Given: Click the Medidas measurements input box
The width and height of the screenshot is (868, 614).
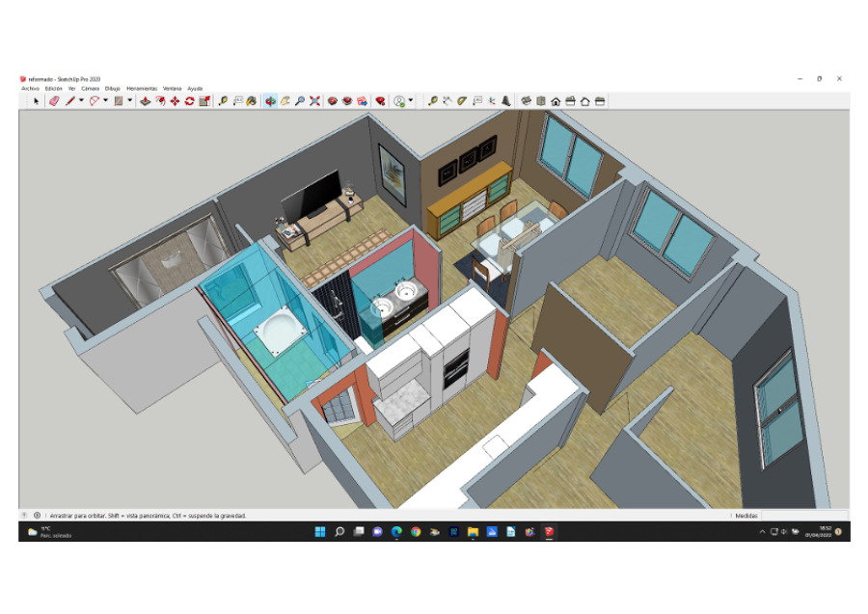Looking at the screenshot, I should (x=803, y=516).
